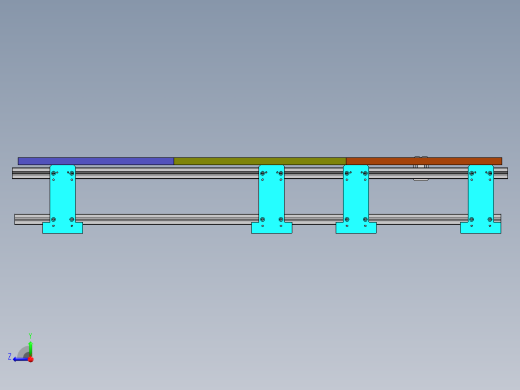
Task: Select the orange top bar segment
Action: [x=424, y=161]
